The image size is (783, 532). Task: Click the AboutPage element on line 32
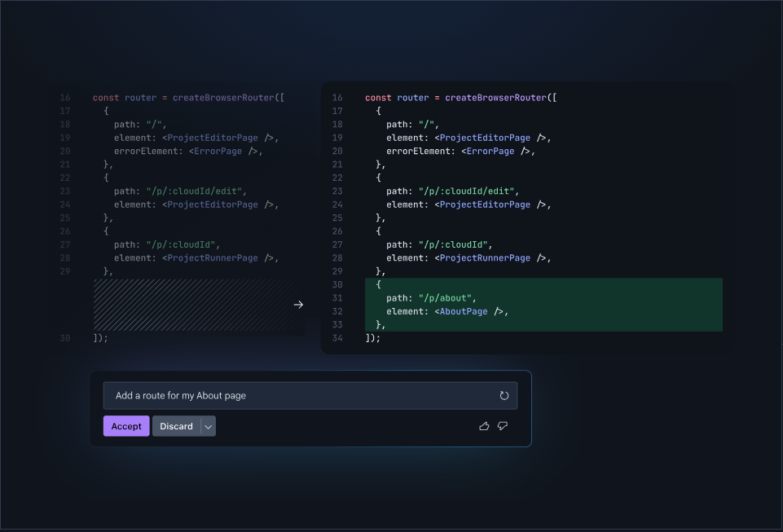coord(464,312)
